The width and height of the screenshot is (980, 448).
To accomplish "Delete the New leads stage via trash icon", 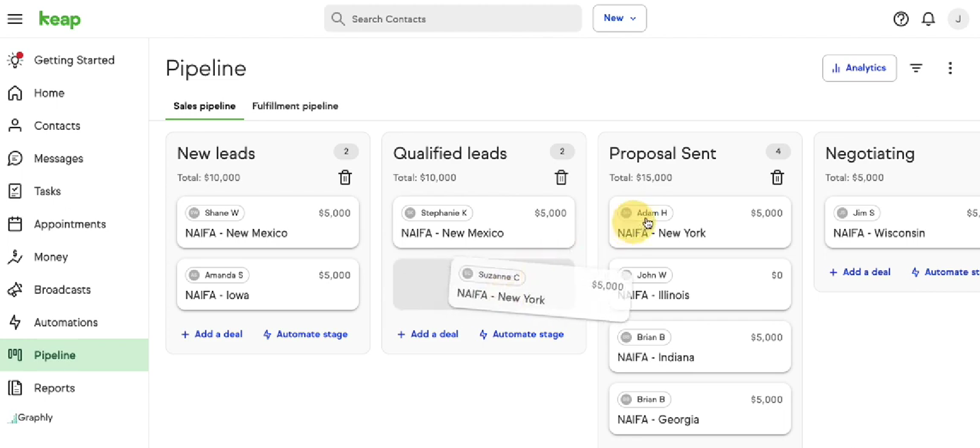I will coord(345,178).
